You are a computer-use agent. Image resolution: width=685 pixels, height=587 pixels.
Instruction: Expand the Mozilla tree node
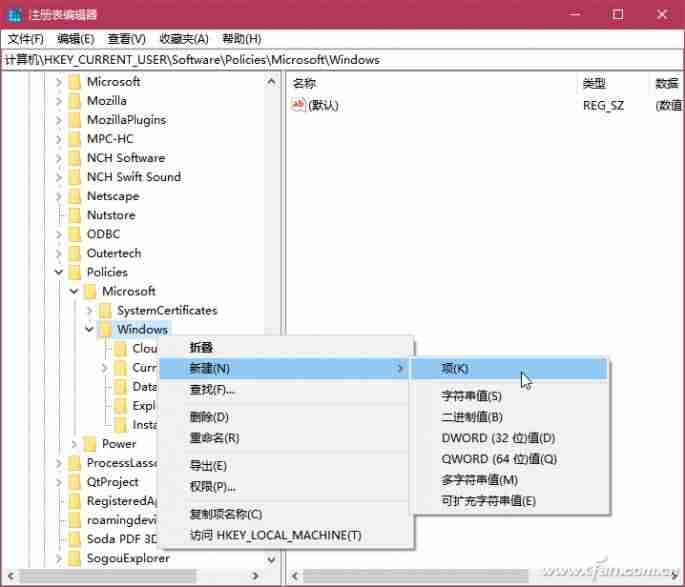click(x=59, y=101)
